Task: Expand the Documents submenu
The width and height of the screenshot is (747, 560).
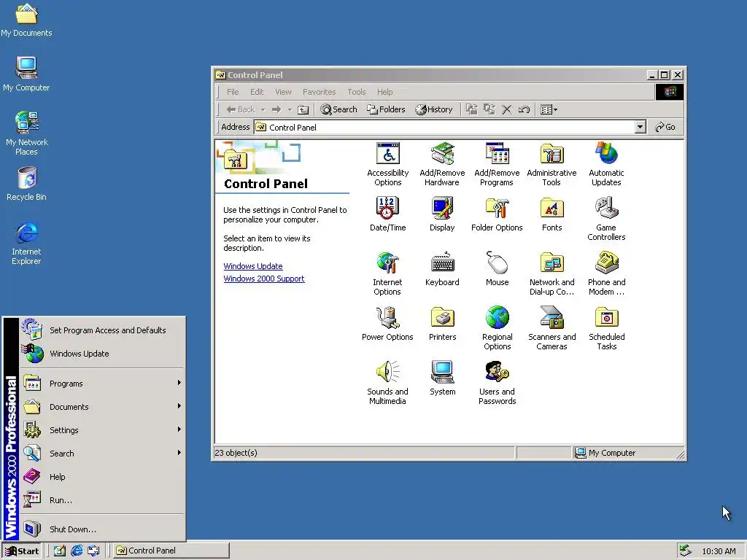Action: tap(103, 407)
